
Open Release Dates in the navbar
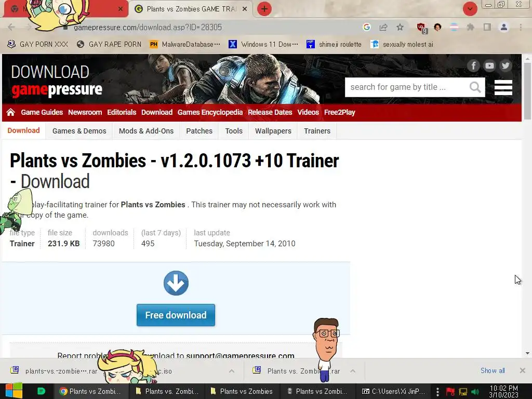(x=270, y=112)
